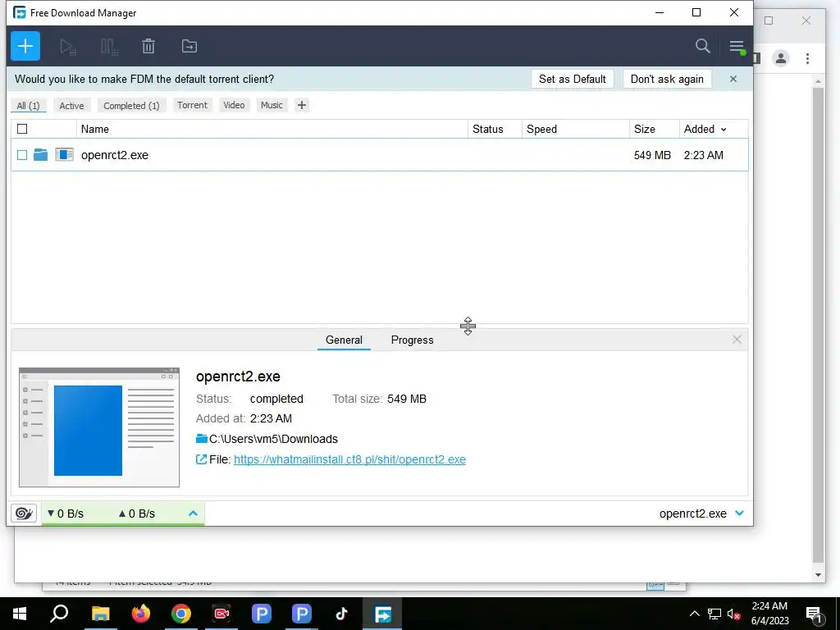Select the Completed (1) filter tab

131,106
